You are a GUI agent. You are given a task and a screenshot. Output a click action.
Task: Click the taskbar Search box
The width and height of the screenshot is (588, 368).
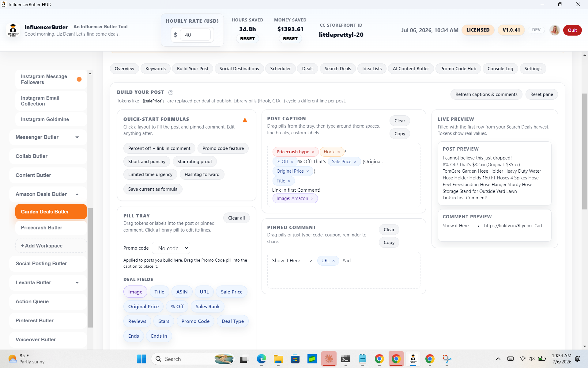pos(193,359)
